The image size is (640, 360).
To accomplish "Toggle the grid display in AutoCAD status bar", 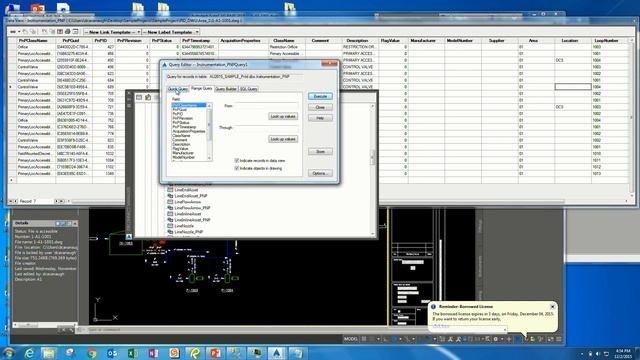I will (364, 339).
